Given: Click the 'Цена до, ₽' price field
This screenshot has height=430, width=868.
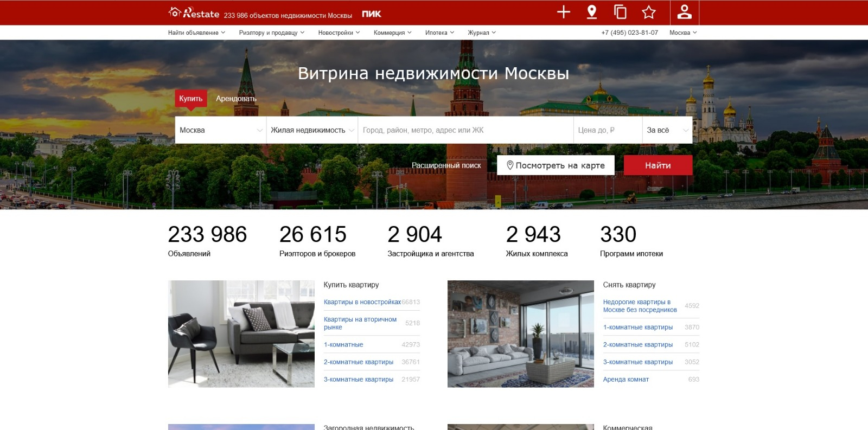Looking at the screenshot, I should pyautogui.click(x=608, y=130).
